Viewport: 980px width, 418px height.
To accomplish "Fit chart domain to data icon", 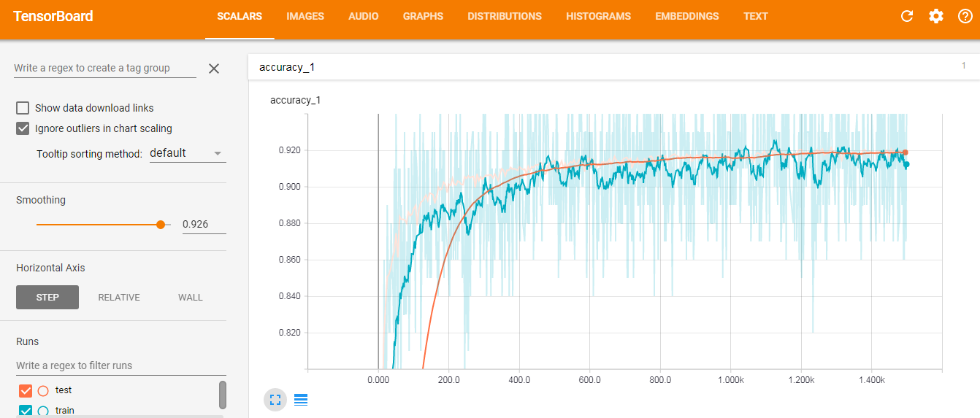I will pos(275,399).
